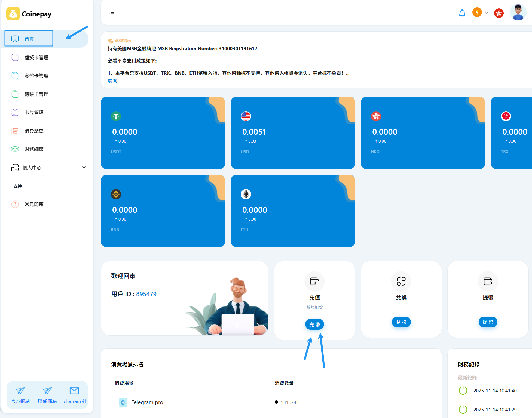Click the user ID 895479 link
The height and width of the screenshot is (418, 532).
[146, 294]
